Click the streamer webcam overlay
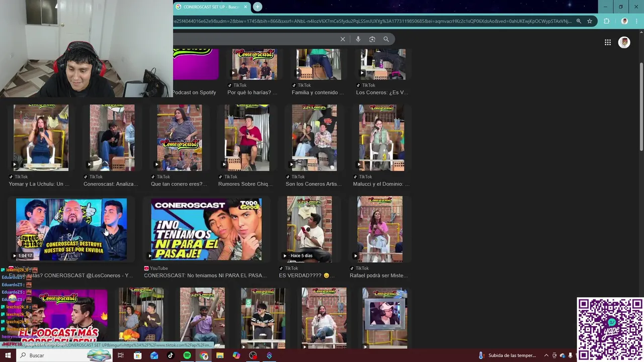The image size is (644, 362). 86,49
